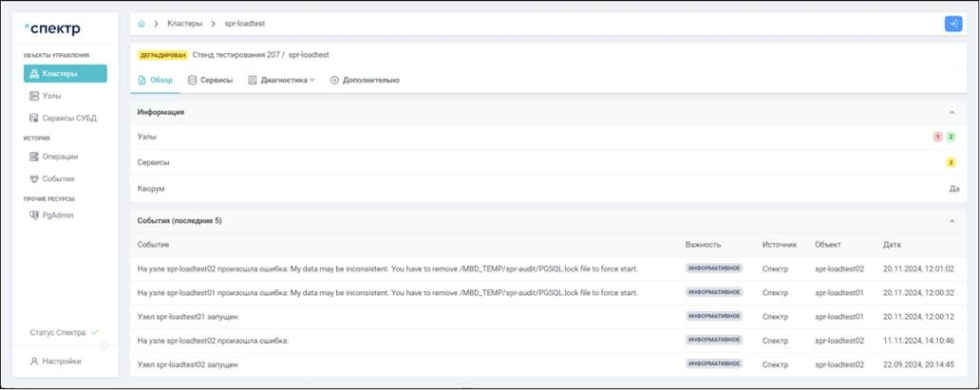Click the yellow services count badge
980x390 pixels.
[x=951, y=163]
